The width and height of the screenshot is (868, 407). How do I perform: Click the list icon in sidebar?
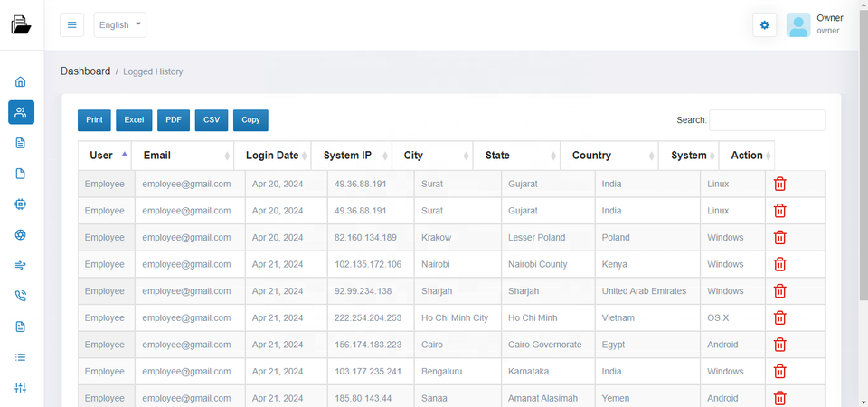click(21, 357)
